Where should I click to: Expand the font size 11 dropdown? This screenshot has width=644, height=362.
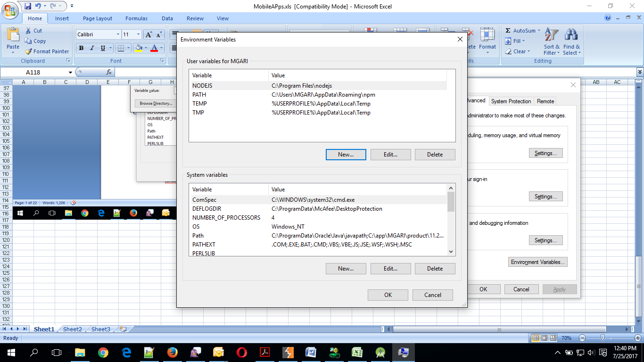[138, 34]
